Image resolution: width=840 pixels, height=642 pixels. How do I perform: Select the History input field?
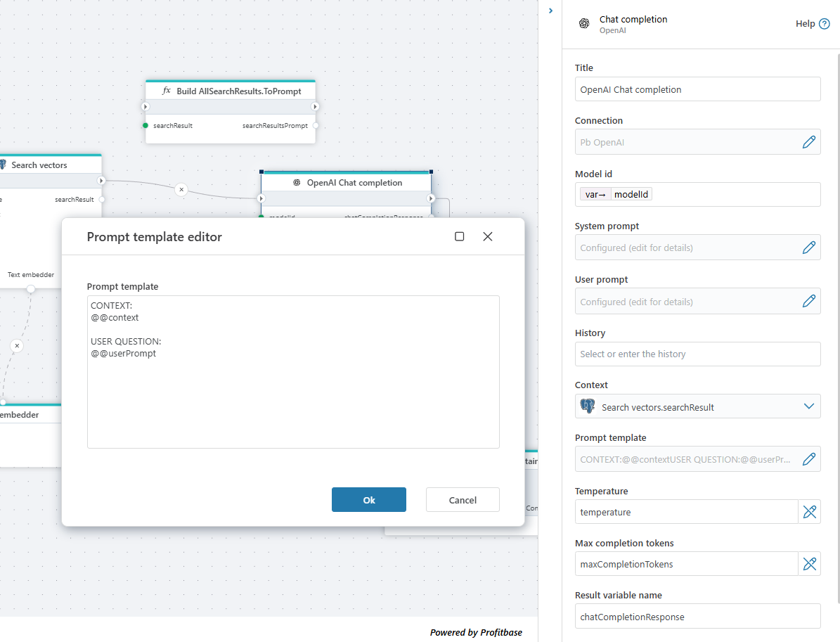click(x=697, y=354)
